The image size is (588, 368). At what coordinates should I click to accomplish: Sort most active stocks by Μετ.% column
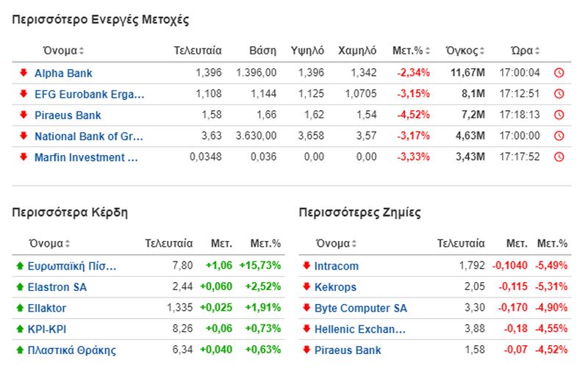(412, 51)
